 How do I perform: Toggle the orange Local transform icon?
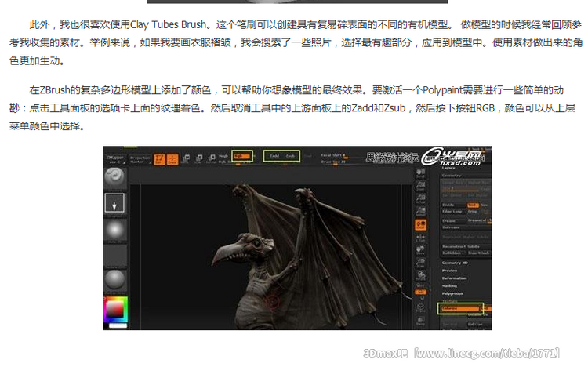coord(420,225)
